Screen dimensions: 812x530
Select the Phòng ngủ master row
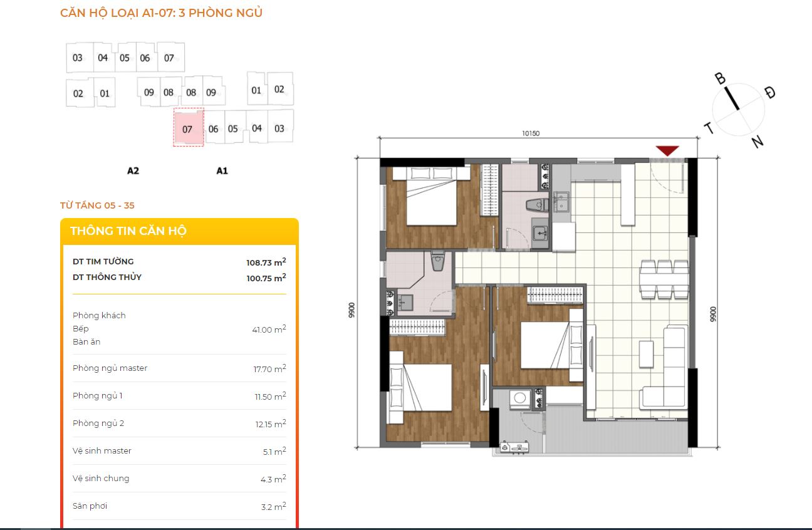click(179, 368)
